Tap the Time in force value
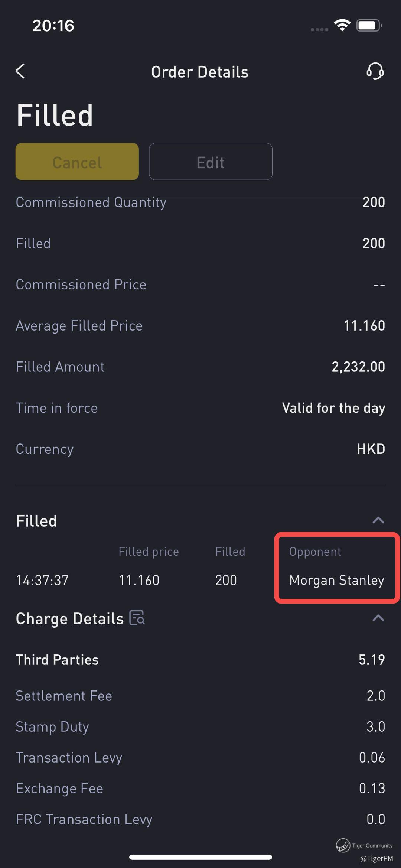 tap(333, 408)
